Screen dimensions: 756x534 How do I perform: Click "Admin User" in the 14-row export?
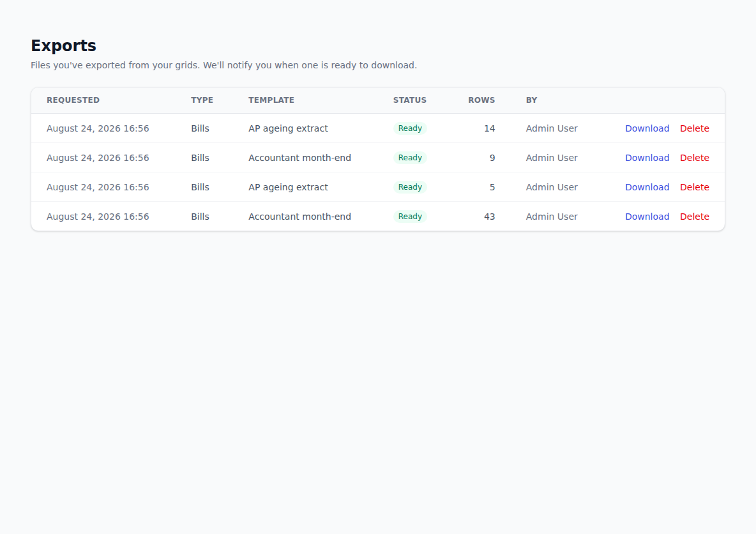pos(552,128)
